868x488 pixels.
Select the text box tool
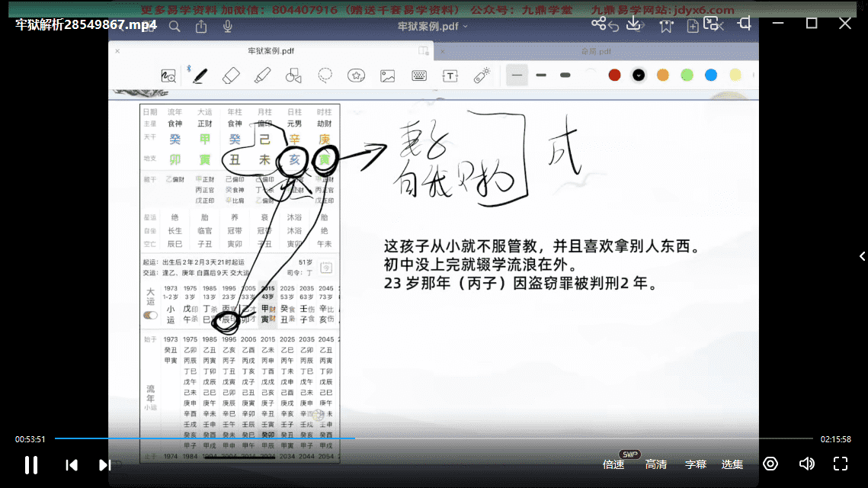point(450,75)
